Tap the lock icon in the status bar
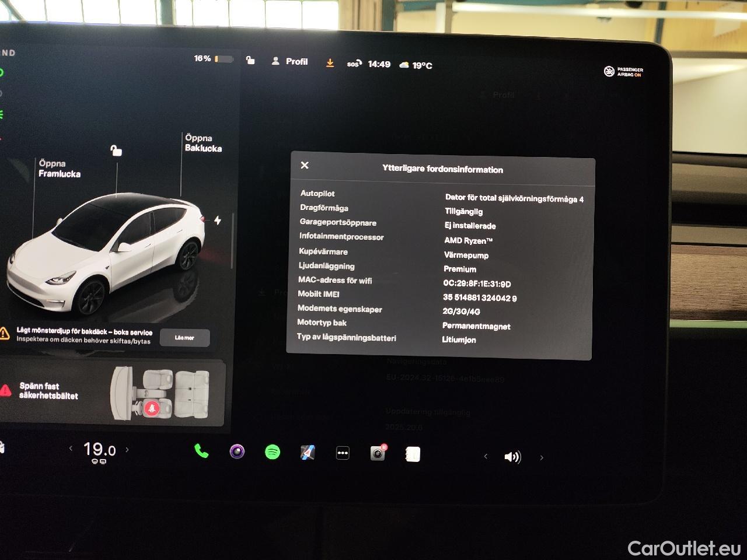The width and height of the screenshot is (747, 560). [250, 60]
